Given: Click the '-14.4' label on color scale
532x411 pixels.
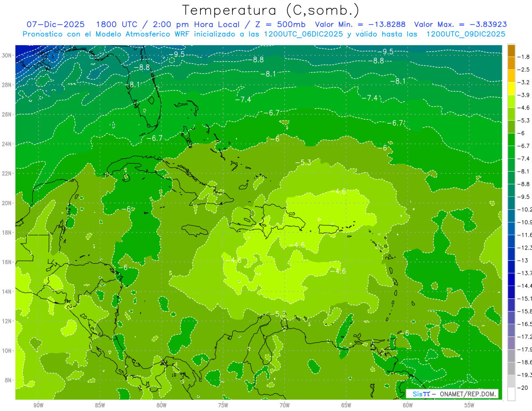Looking at the screenshot, I should click(x=525, y=286).
